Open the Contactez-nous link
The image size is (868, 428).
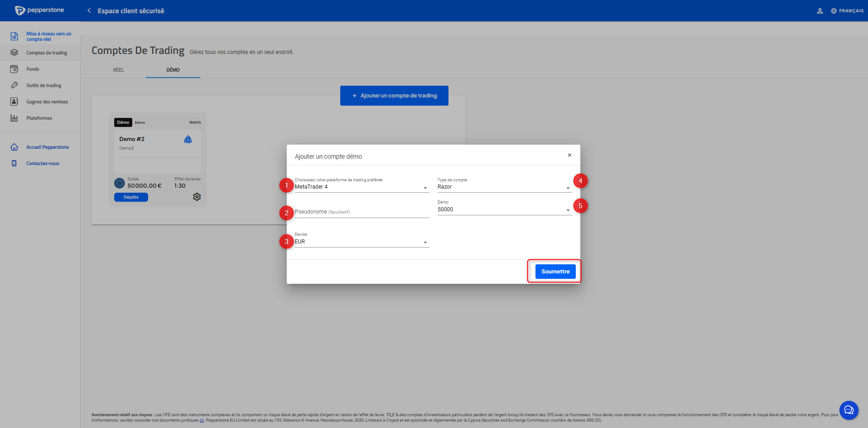(43, 164)
